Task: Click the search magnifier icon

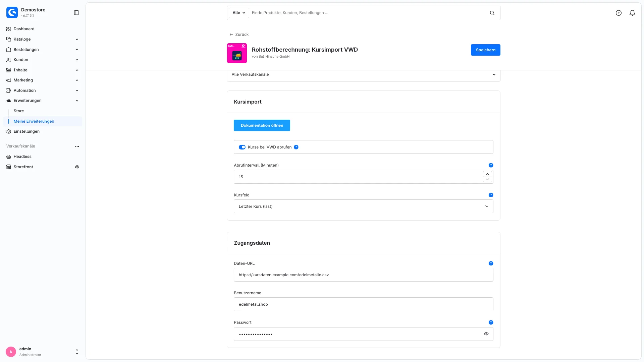Action: click(492, 13)
